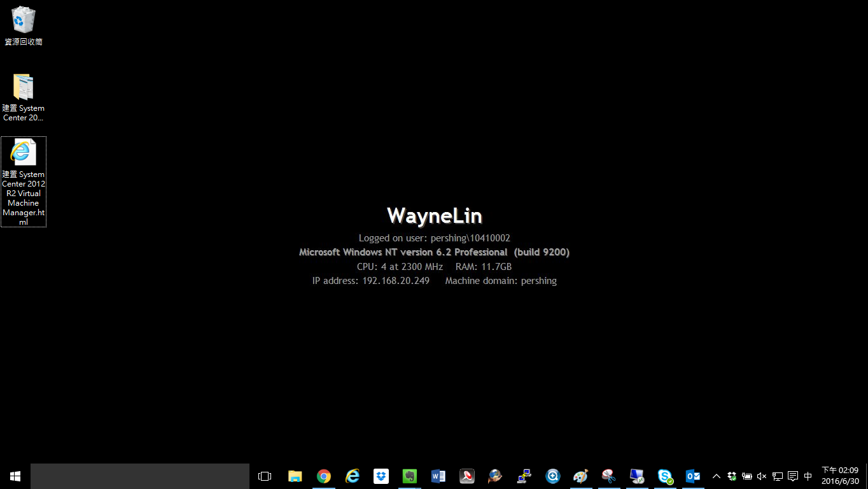Open the Dropbox taskbar app
The width and height of the screenshot is (868, 489).
pyautogui.click(x=381, y=476)
